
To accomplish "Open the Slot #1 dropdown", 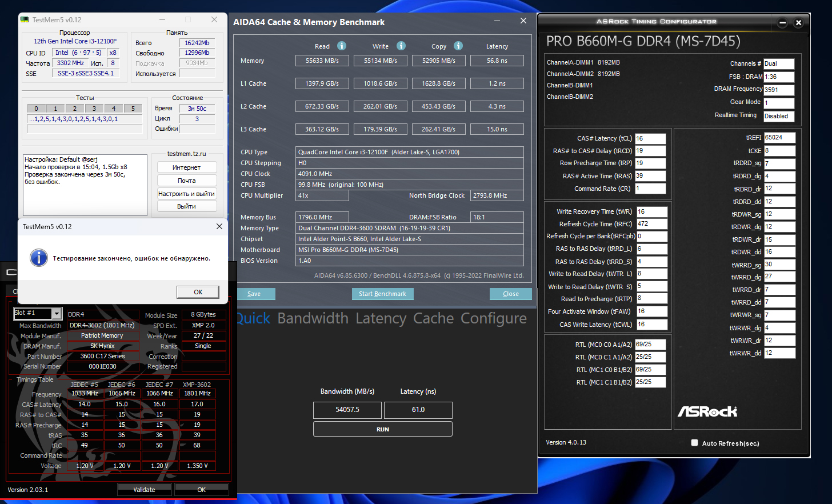I will pyautogui.click(x=56, y=313).
